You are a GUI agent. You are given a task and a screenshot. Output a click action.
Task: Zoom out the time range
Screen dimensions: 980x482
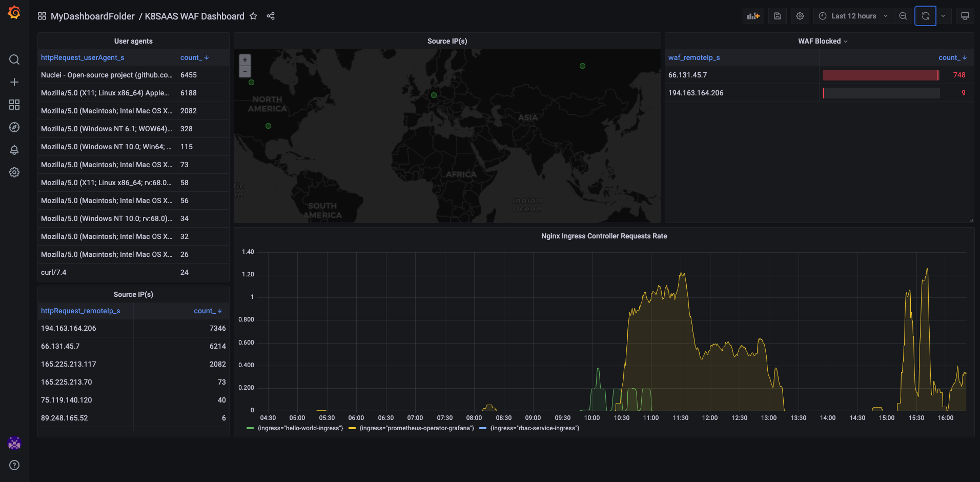pyautogui.click(x=903, y=16)
